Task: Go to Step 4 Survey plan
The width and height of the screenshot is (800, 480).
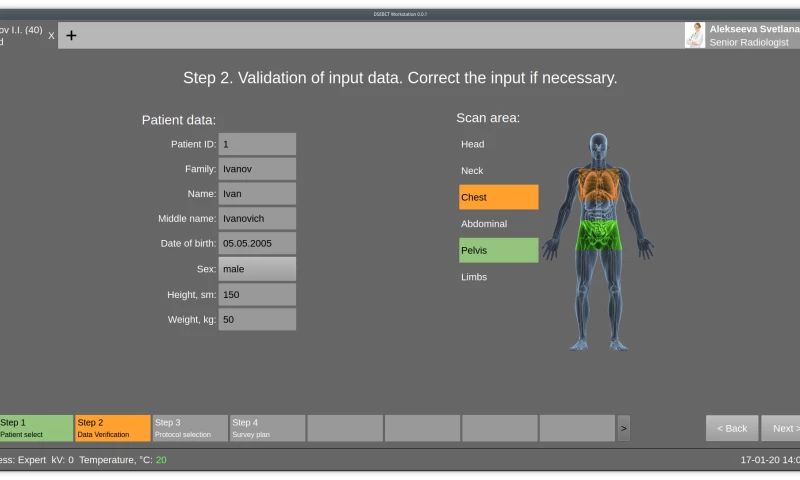Action: click(x=267, y=428)
